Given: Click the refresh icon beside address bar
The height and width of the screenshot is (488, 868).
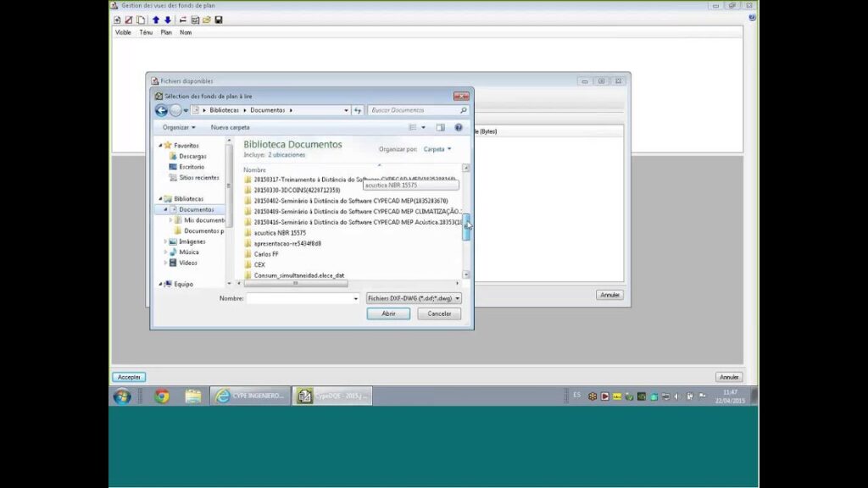Looking at the screenshot, I should tap(358, 110).
